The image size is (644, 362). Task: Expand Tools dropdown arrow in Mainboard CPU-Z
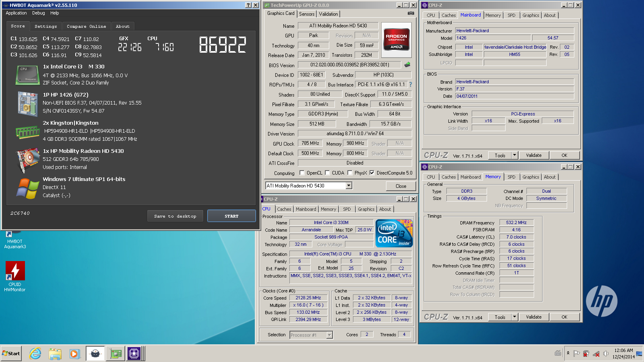[514, 155]
